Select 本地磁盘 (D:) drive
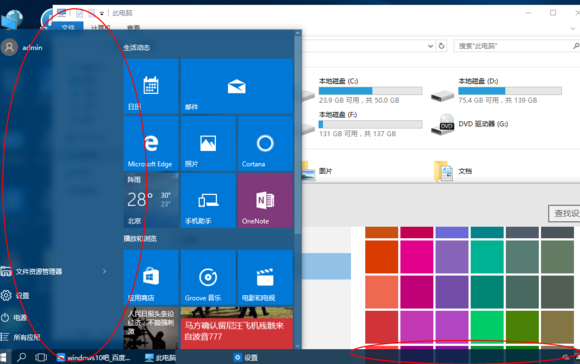Image resolution: width=580 pixels, height=364 pixels. [x=497, y=90]
